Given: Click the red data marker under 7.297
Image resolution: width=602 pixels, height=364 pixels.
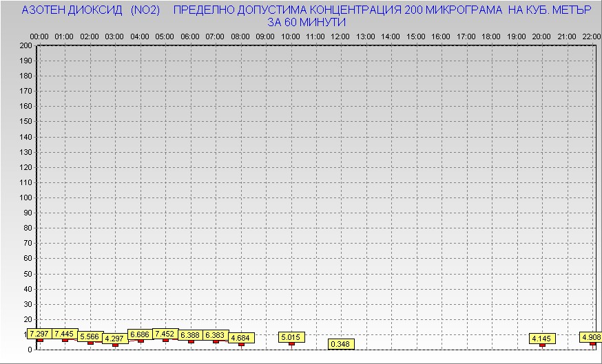Looking at the screenshot, I should click(x=39, y=340).
